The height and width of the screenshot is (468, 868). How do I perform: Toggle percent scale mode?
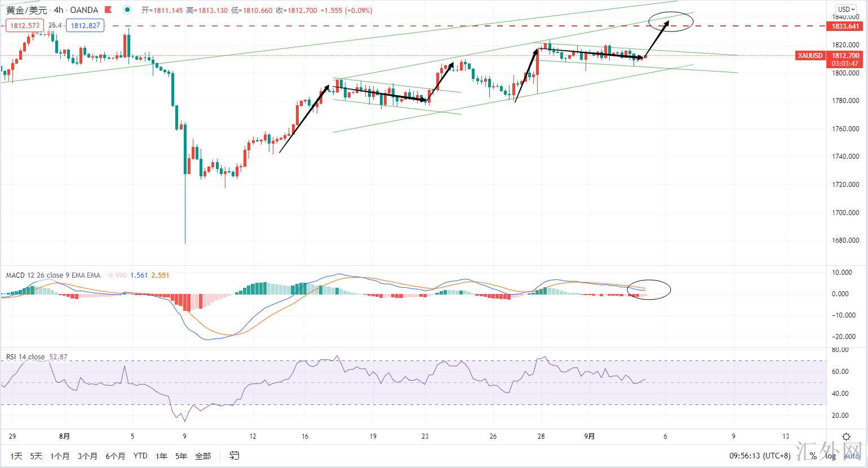coord(813,456)
